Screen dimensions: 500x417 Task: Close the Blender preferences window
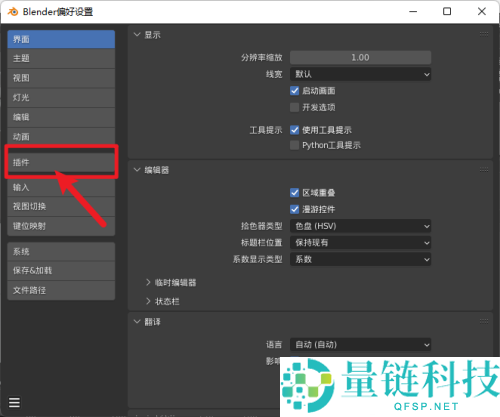482,12
